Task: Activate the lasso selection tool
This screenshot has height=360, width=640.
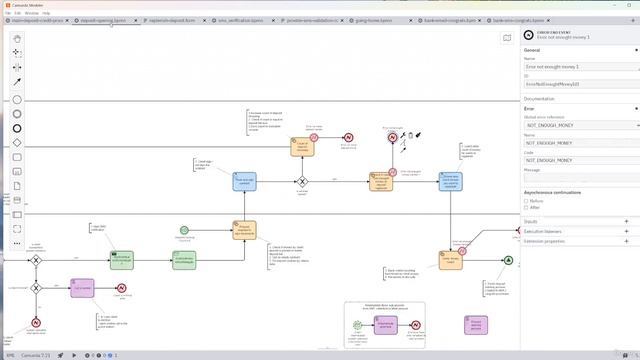Action: (17, 53)
